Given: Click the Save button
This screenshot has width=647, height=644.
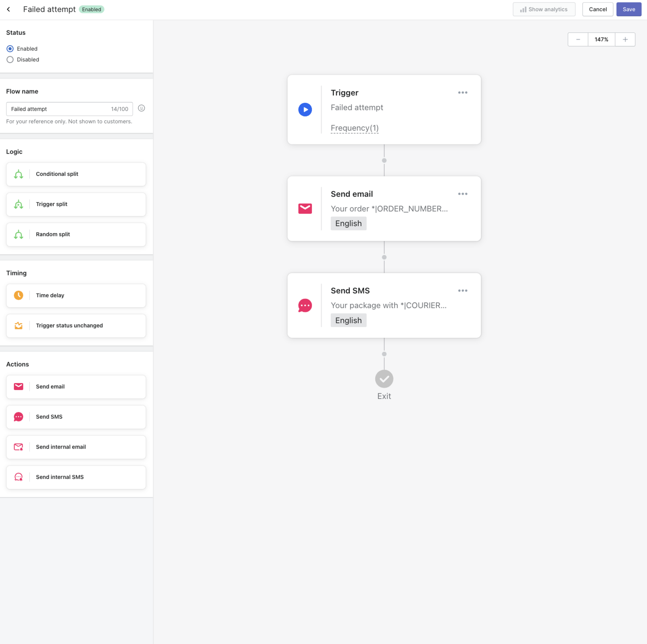Looking at the screenshot, I should click(x=629, y=9).
